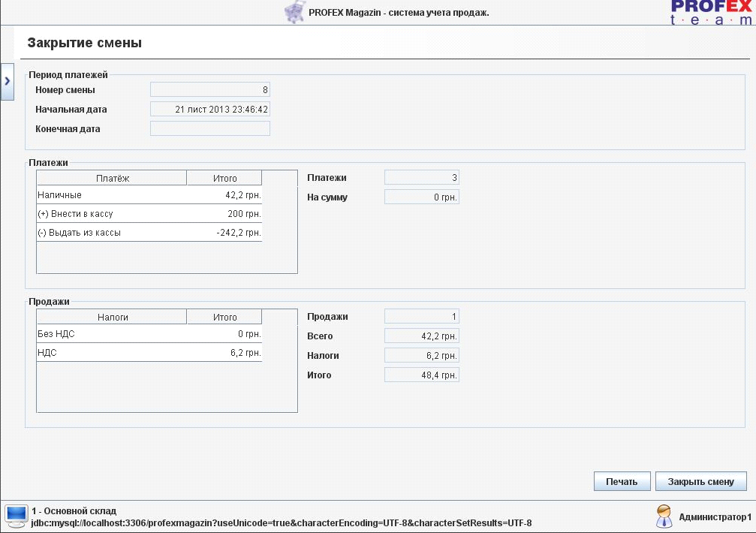Image resolution: width=756 pixels, height=533 pixels.
Task: Click the Итого field 48,4 грн.
Action: (x=422, y=375)
